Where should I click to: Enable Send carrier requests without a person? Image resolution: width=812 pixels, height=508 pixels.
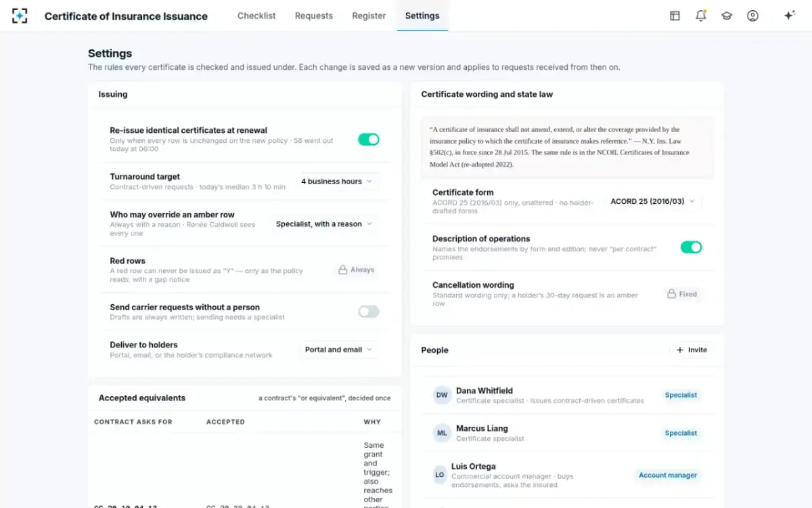pyautogui.click(x=369, y=312)
